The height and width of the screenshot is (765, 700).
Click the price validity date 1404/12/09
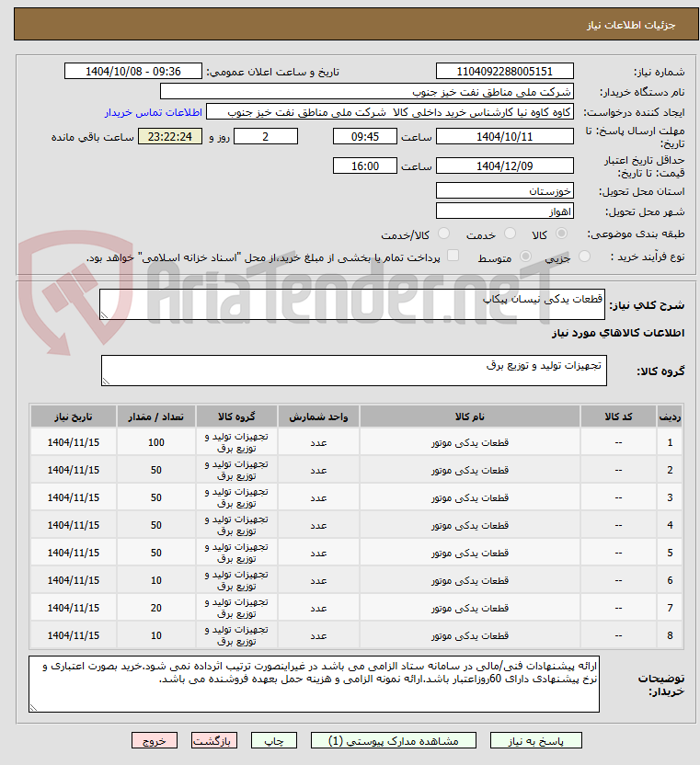[505, 166]
